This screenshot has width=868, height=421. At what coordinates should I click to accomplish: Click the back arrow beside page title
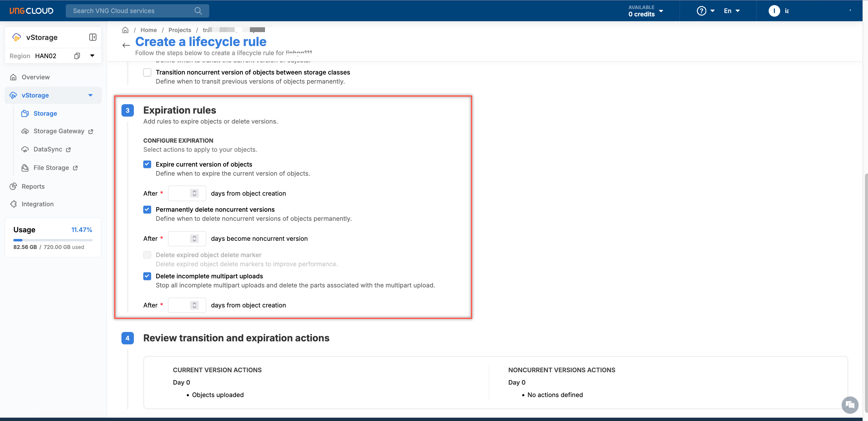(126, 45)
